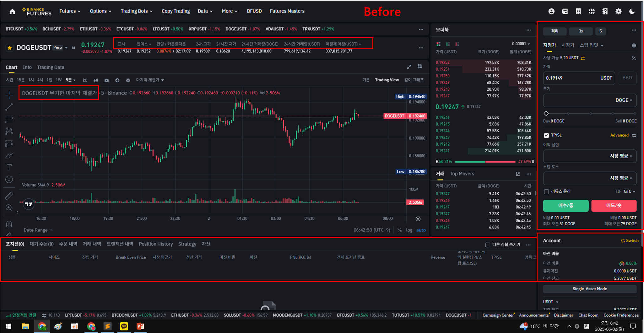
Task: Select the pattern drawing tool
Action: [x=9, y=131]
